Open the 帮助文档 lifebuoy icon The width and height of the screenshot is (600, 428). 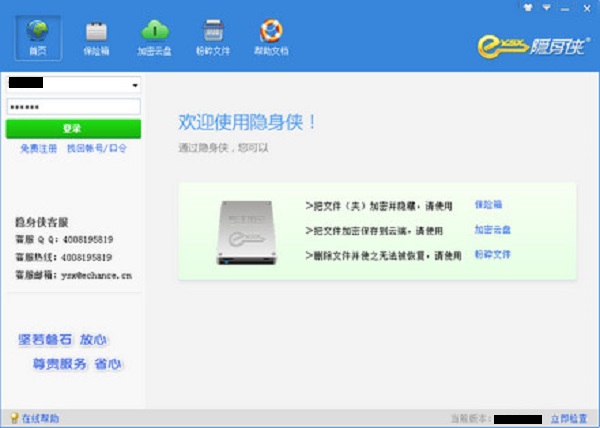(x=271, y=38)
